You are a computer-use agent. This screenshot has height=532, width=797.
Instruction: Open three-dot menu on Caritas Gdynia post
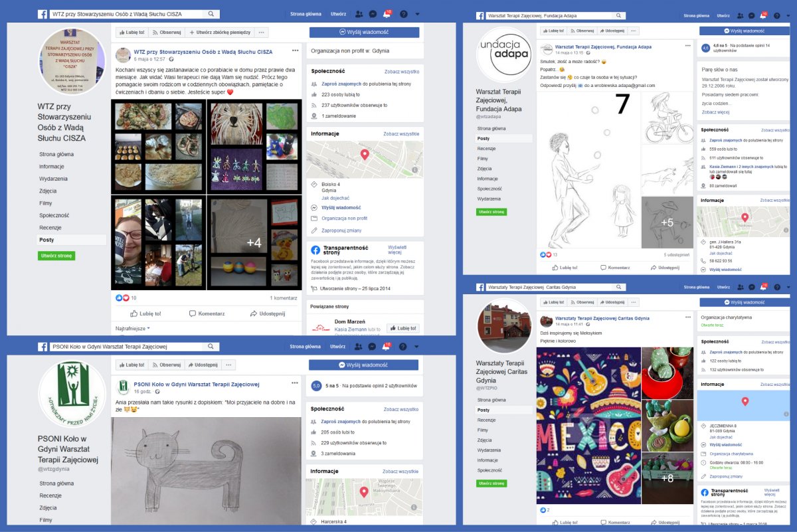coord(687,317)
